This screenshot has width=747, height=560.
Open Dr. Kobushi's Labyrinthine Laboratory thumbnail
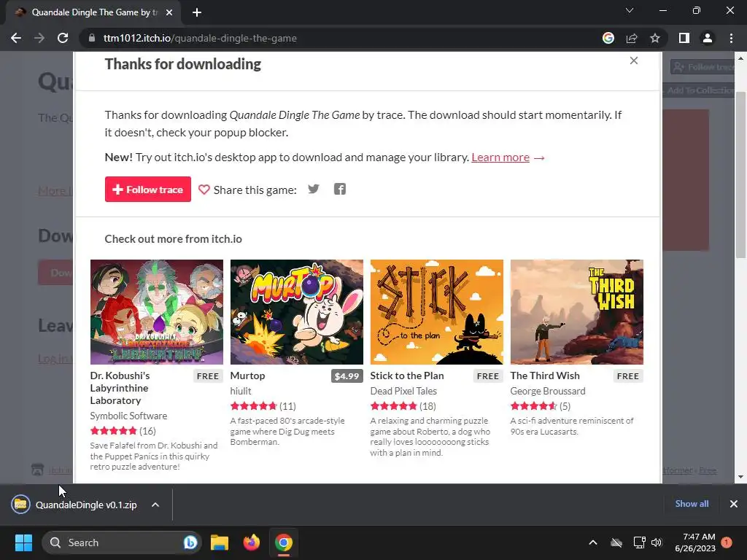point(157,312)
